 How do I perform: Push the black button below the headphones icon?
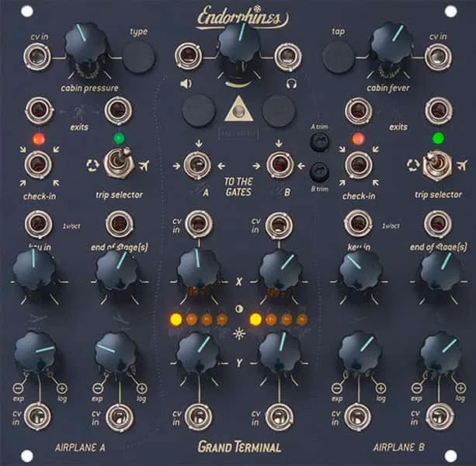[x=278, y=111]
